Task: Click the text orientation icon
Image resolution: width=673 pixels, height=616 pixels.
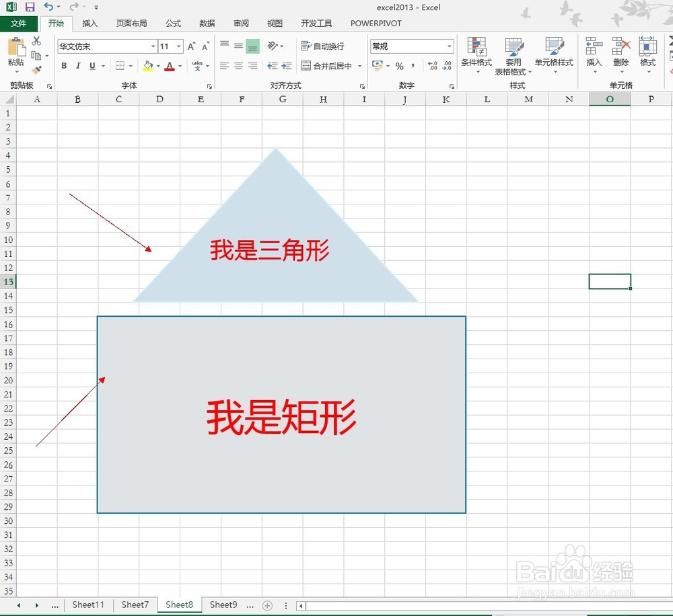Action: 273,46
